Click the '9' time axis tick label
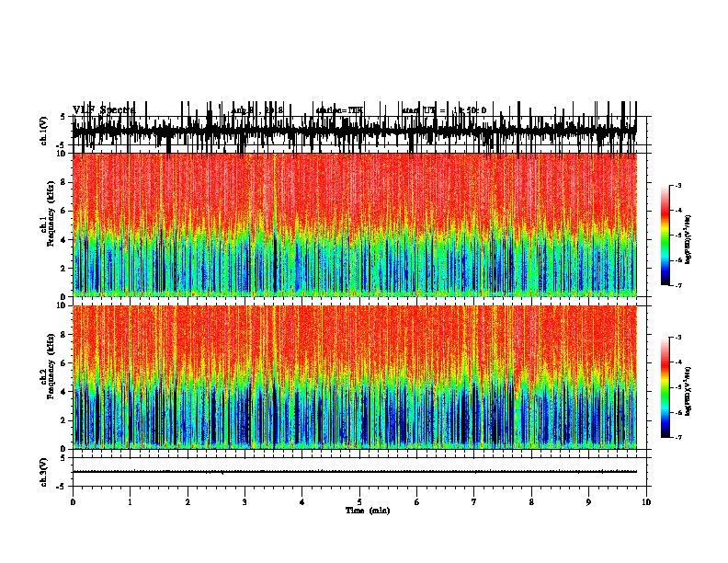The image size is (728, 563). point(588,502)
